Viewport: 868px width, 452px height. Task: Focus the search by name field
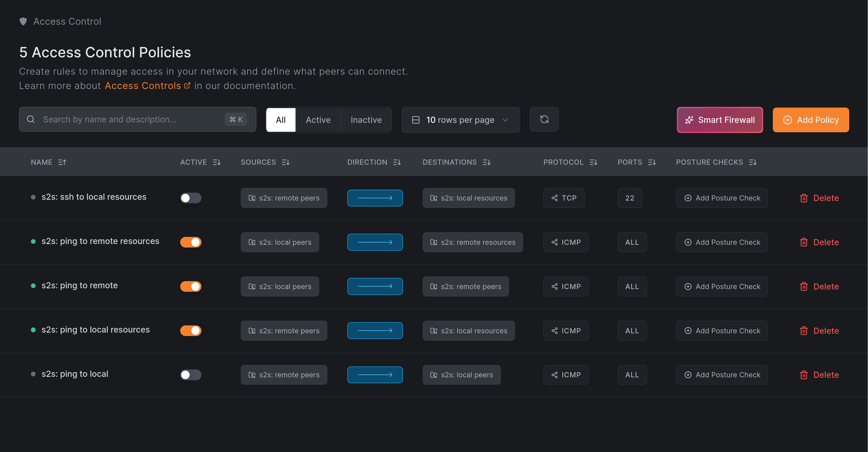pos(132,120)
